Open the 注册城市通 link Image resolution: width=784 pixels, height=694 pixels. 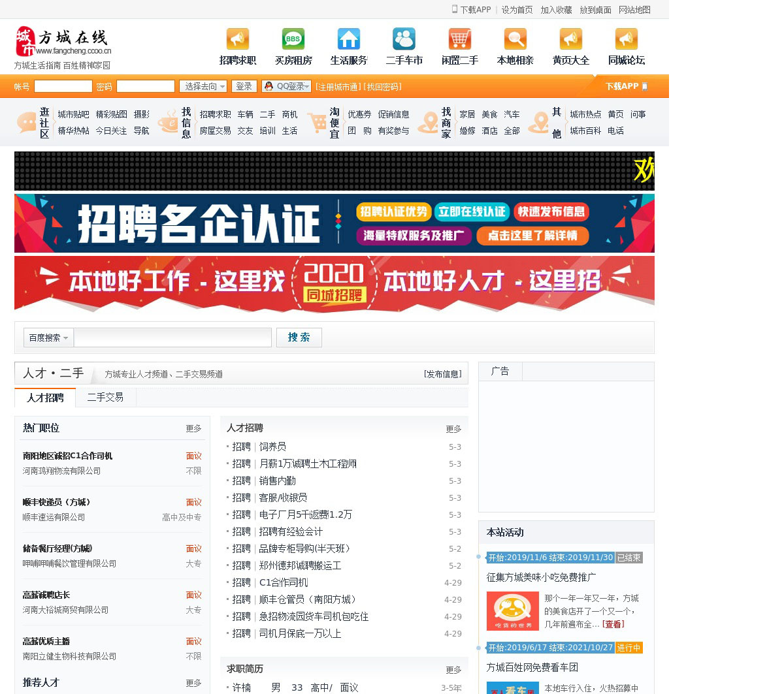pyautogui.click(x=337, y=87)
